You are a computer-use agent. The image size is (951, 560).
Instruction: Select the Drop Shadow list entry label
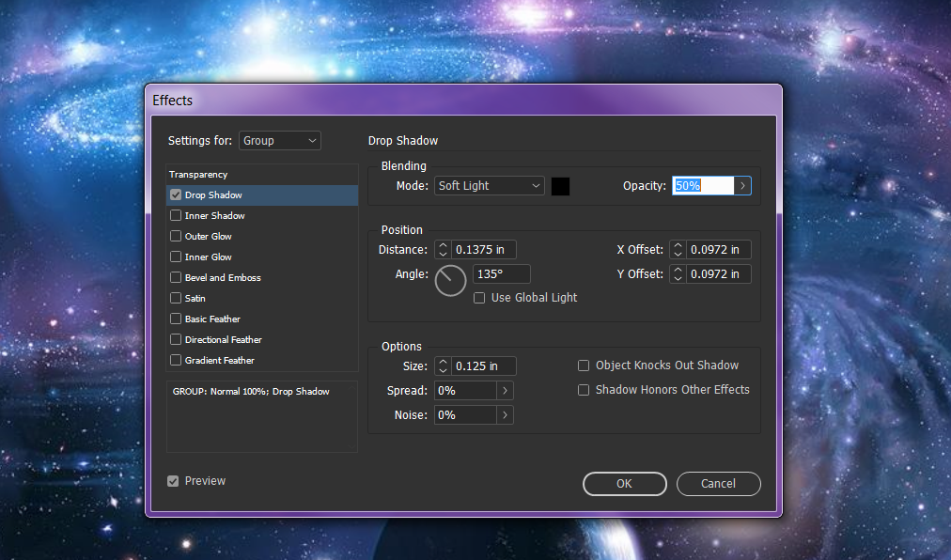[x=213, y=194]
